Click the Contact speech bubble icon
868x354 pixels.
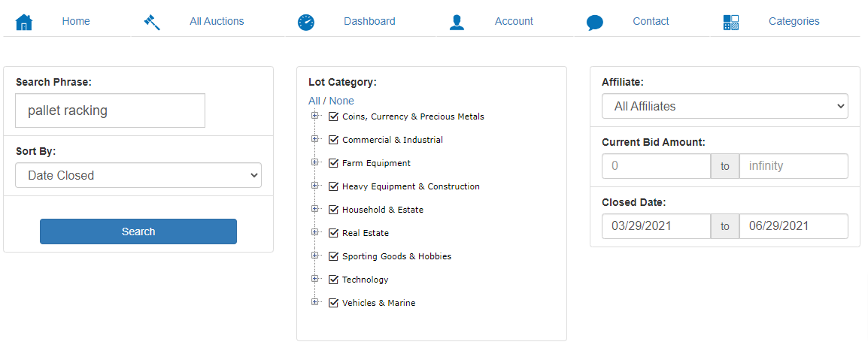pyautogui.click(x=594, y=23)
